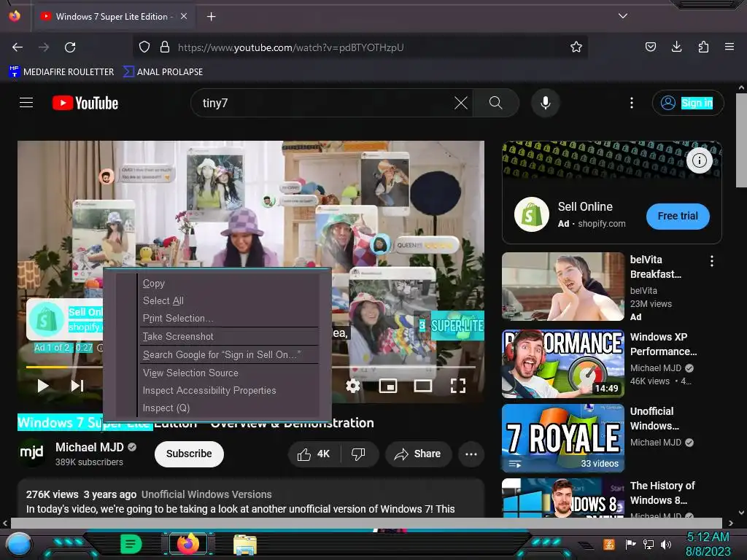
Task: Reload the page with the refresh icon
Action: [70, 47]
